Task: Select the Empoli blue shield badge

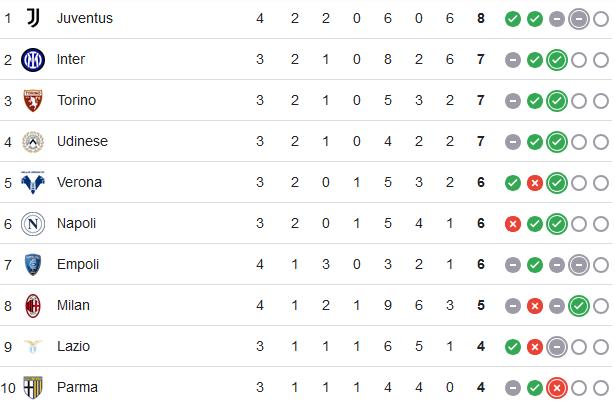Action: (33, 265)
